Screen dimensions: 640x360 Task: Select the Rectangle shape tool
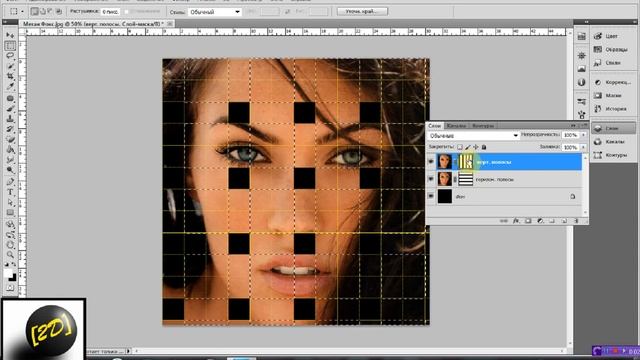[x=10, y=213]
